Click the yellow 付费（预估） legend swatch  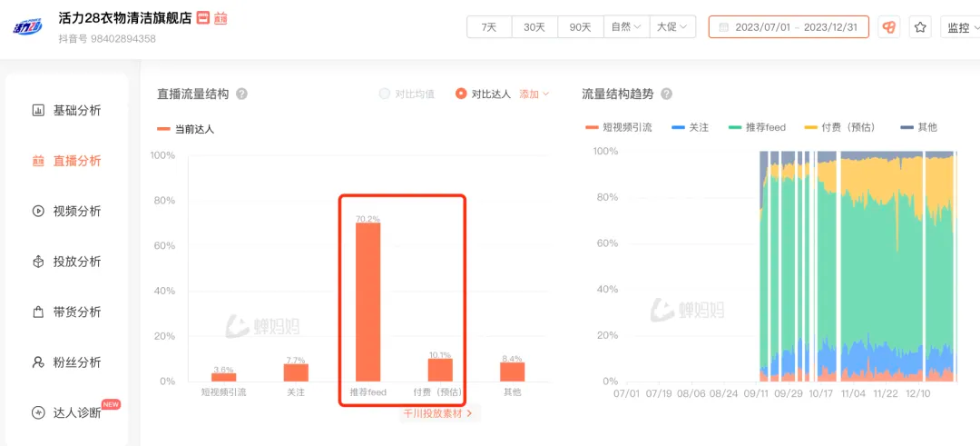(811, 128)
